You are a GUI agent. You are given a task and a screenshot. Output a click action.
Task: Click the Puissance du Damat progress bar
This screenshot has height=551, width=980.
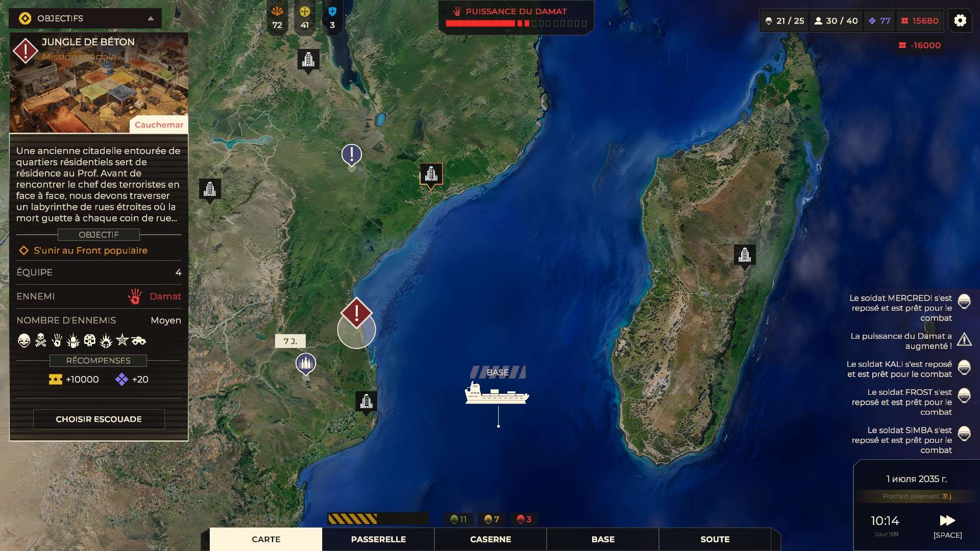click(516, 23)
